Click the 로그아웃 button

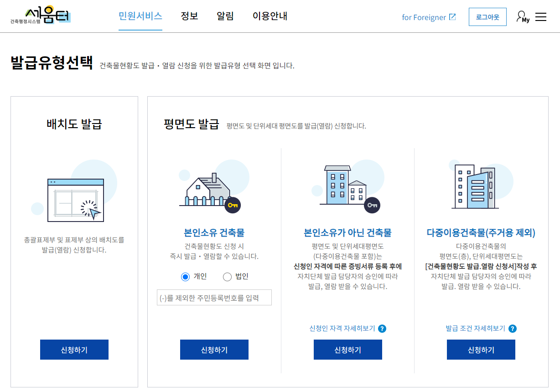click(487, 16)
